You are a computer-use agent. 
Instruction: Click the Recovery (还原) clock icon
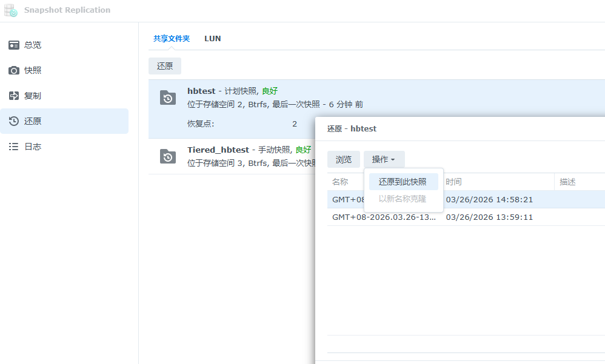click(14, 122)
